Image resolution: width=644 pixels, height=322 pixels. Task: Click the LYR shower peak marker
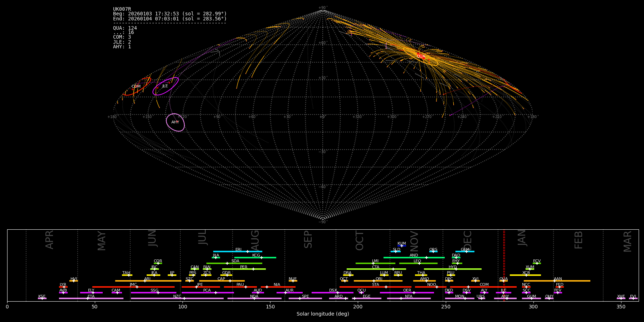pos(64,287)
